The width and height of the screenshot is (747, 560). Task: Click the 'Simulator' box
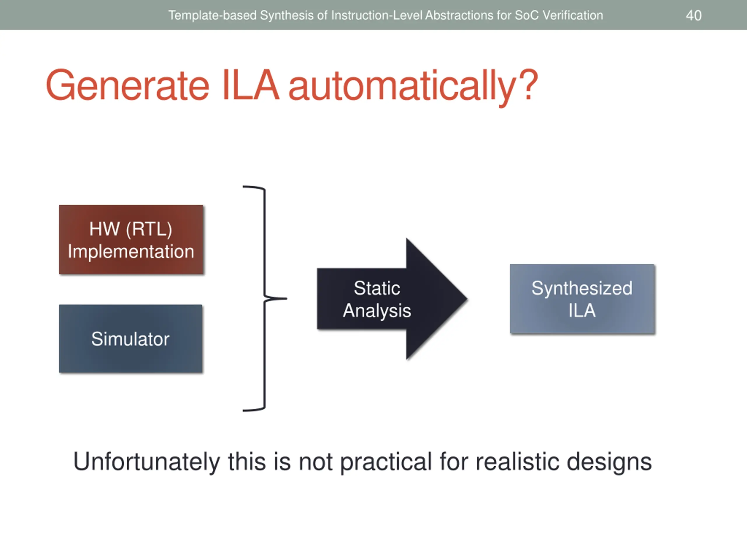131,339
